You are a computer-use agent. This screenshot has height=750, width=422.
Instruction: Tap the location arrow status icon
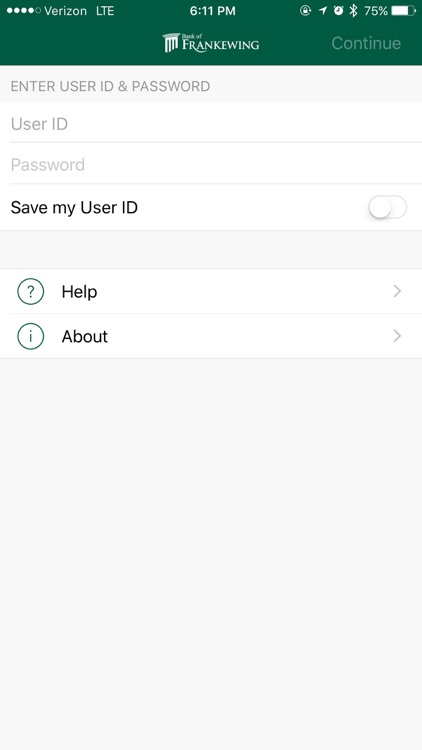(323, 11)
